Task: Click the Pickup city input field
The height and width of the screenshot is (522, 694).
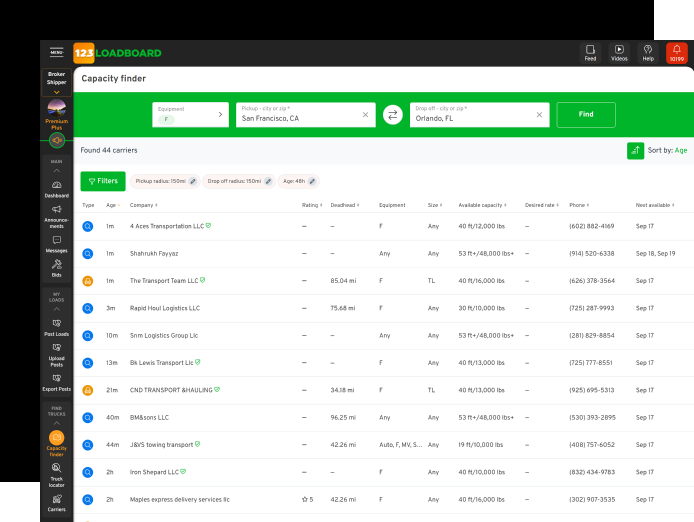Action: (x=305, y=115)
